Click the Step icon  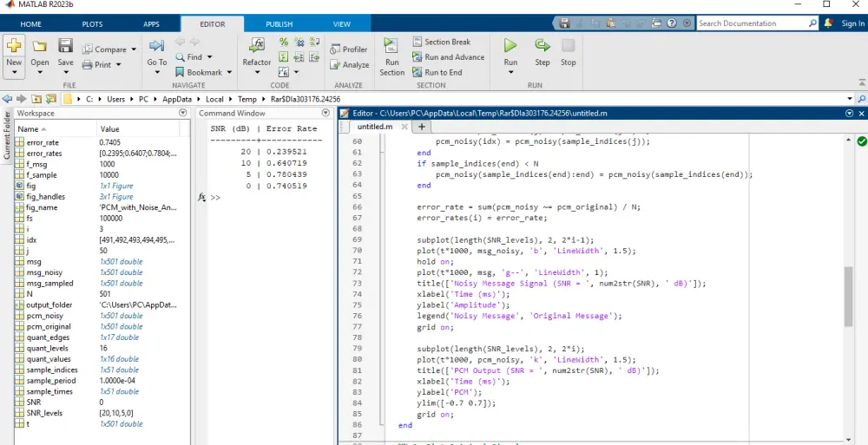click(542, 45)
